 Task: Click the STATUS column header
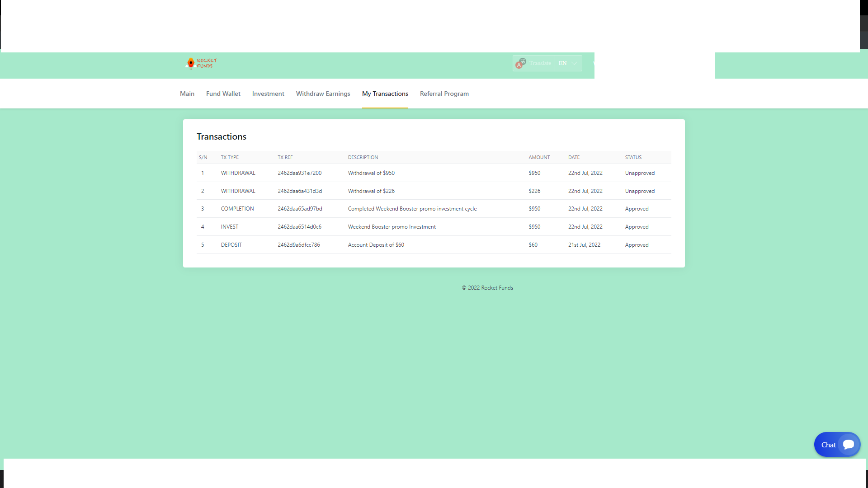(633, 157)
